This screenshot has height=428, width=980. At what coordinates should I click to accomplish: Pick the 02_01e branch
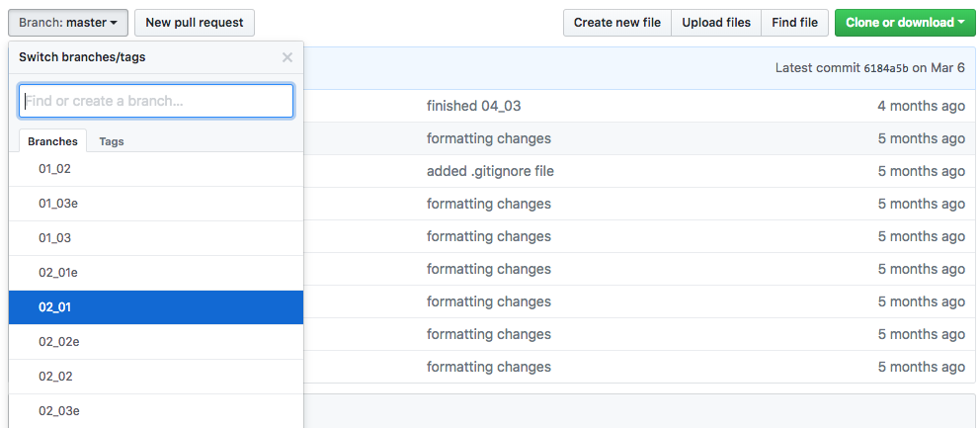tap(59, 273)
